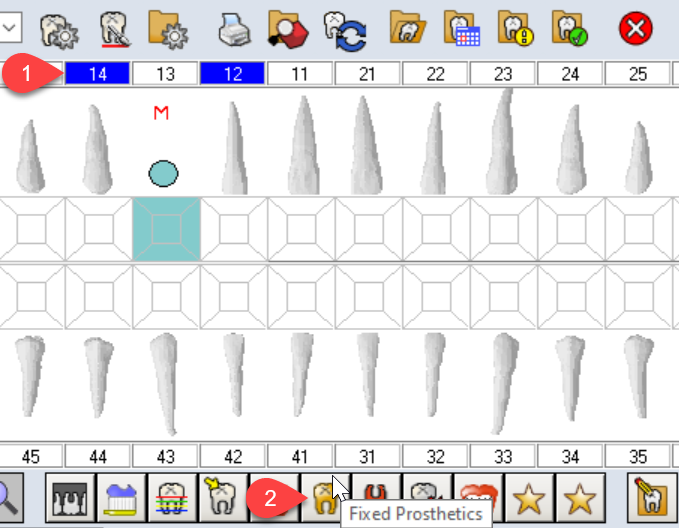Select lower tooth number 33
The height and width of the screenshot is (528, 679).
(x=503, y=456)
